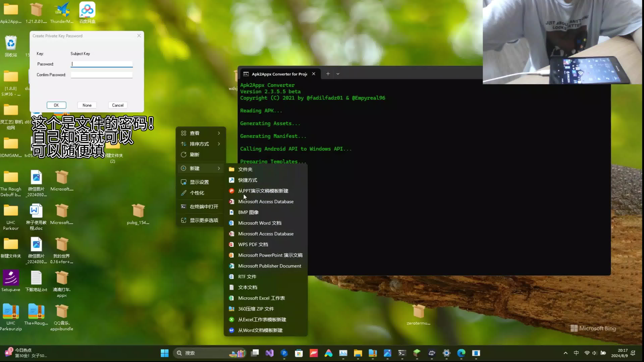The height and width of the screenshot is (362, 644).
Task: Create a new 快捷方式 from submenu
Action: pos(265,180)
